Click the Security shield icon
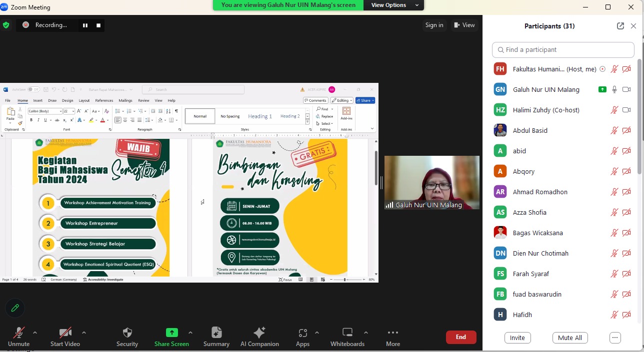The image size is (644, 352). point(127,333)
